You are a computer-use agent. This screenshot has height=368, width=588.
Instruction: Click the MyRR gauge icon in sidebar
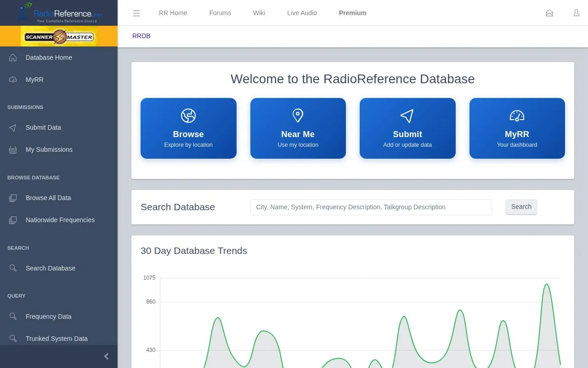point(13,80)
